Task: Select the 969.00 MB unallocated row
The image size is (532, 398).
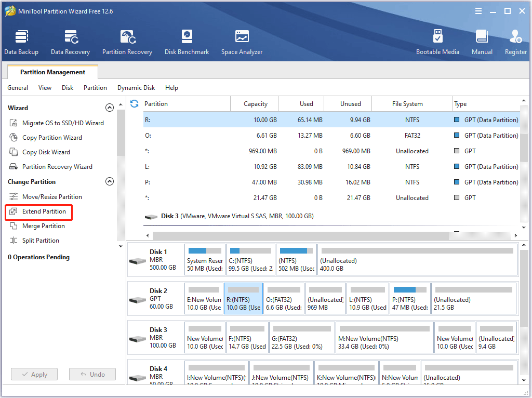Action: click(331, 151)
